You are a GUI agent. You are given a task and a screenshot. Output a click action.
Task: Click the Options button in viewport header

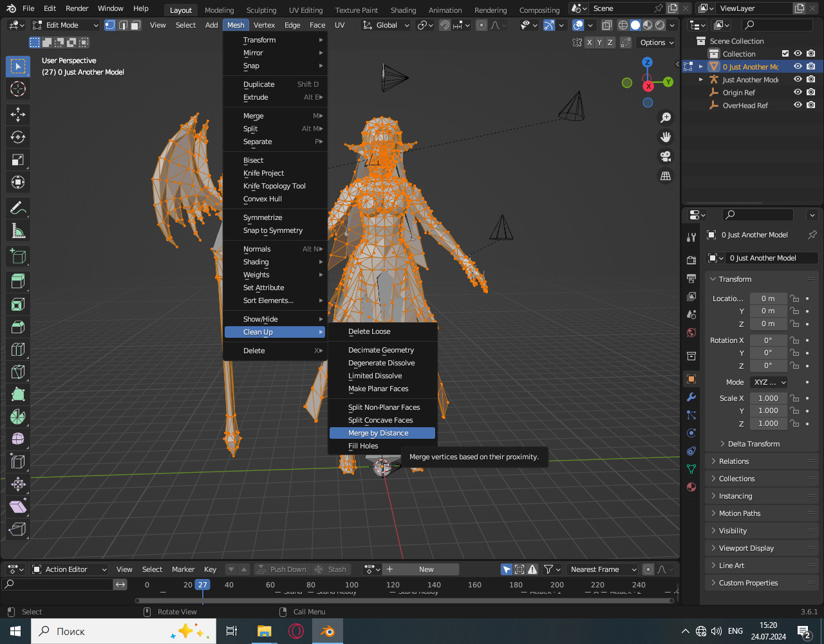[656, 42]
